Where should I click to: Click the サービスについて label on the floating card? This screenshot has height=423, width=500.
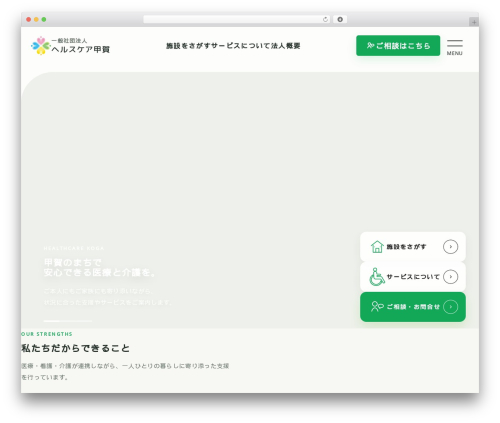[x=413, y=277]
